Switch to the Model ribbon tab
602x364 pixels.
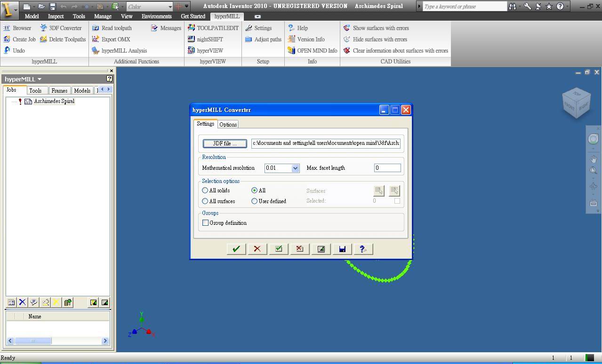pos(32,16)
